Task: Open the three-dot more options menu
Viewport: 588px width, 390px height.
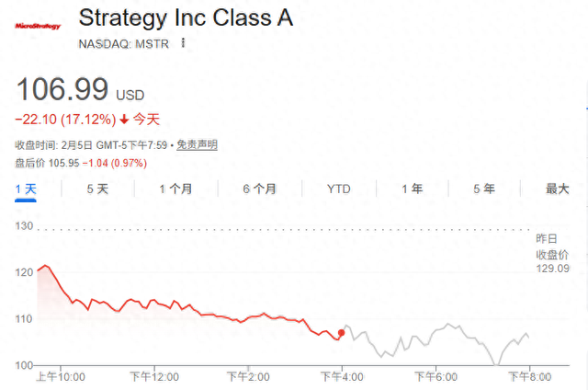Action: coord(183,43)
